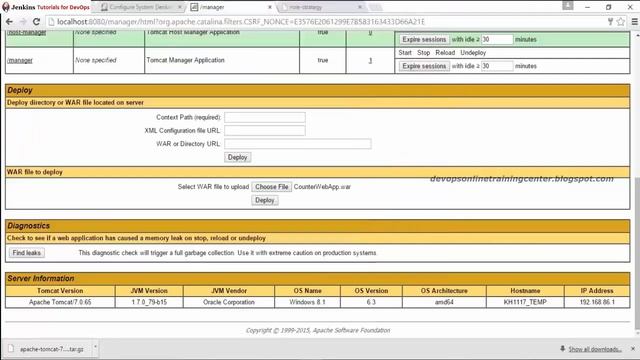The height and width of the screenshot is (360, 640).
Task: Click the JVM version '1.7.0_79-b15' cell
Action: [149, 302]
